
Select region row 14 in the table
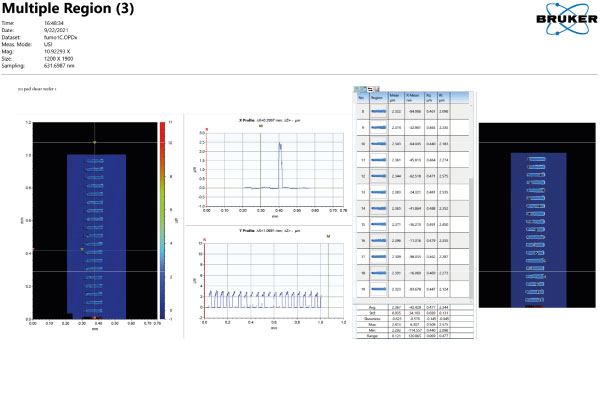point(363,209)
